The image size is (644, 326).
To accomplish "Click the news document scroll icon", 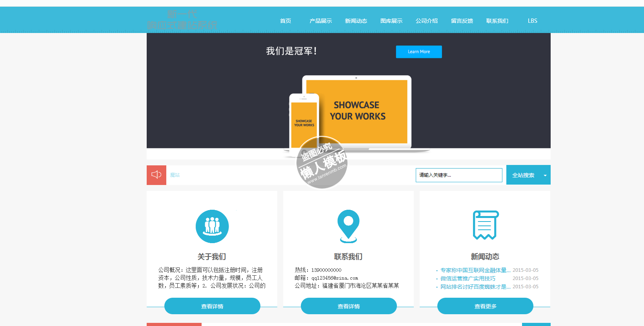I will (486, 225).
